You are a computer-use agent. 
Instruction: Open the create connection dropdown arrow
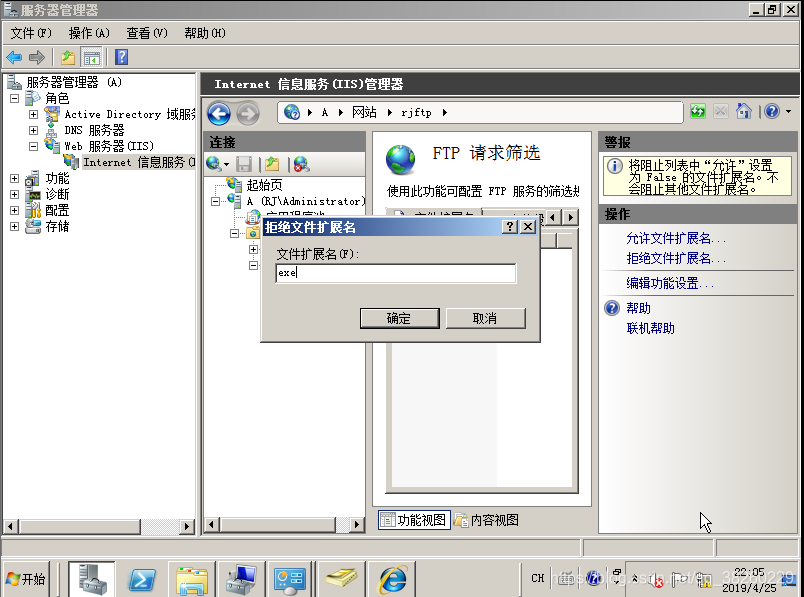(x=226, y=165)
